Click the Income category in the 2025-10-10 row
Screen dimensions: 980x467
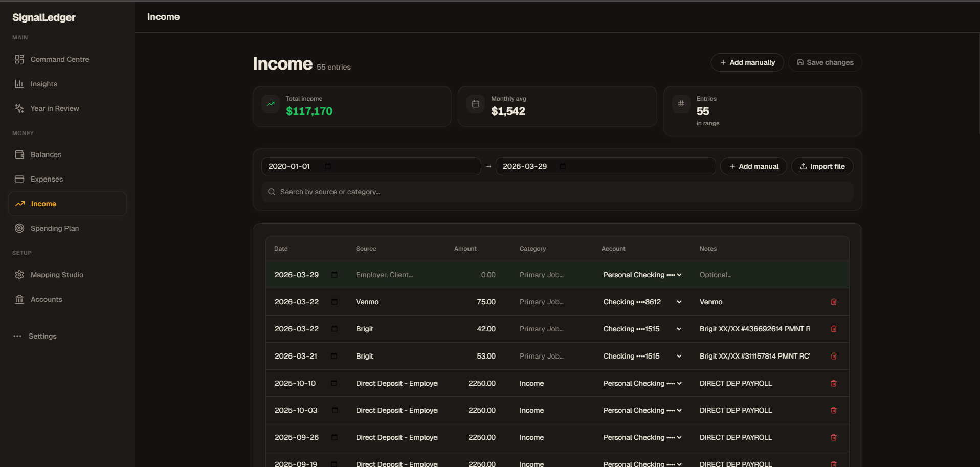pyautogui.click(x=552, y=383)
